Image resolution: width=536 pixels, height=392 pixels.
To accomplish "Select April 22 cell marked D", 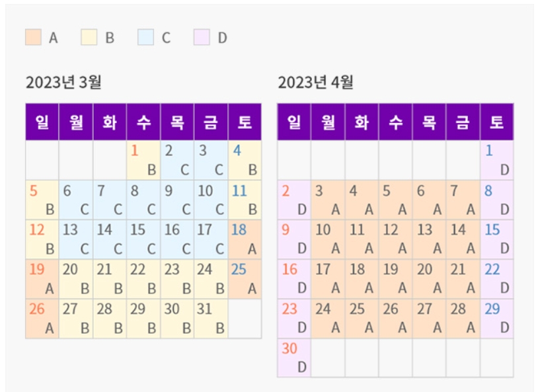I will click(x=497, y=279).
